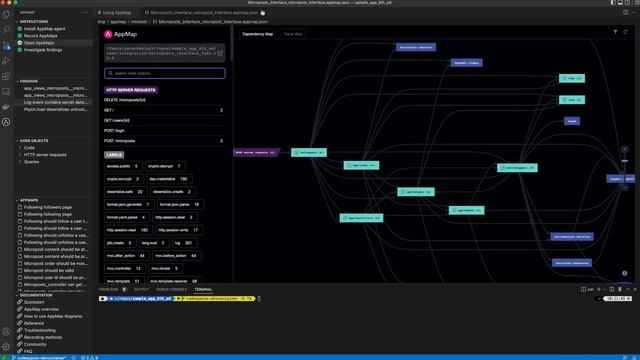Select the HTTP server requests map node
The image size is (640, 360).
click(x=256, y=152)
